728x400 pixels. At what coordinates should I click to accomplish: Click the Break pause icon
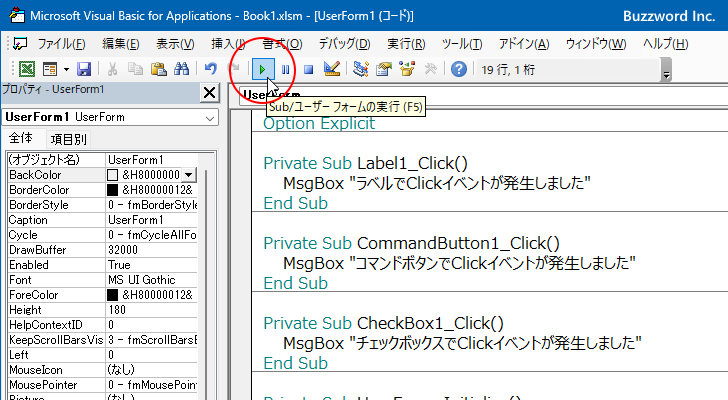point(286,70)
